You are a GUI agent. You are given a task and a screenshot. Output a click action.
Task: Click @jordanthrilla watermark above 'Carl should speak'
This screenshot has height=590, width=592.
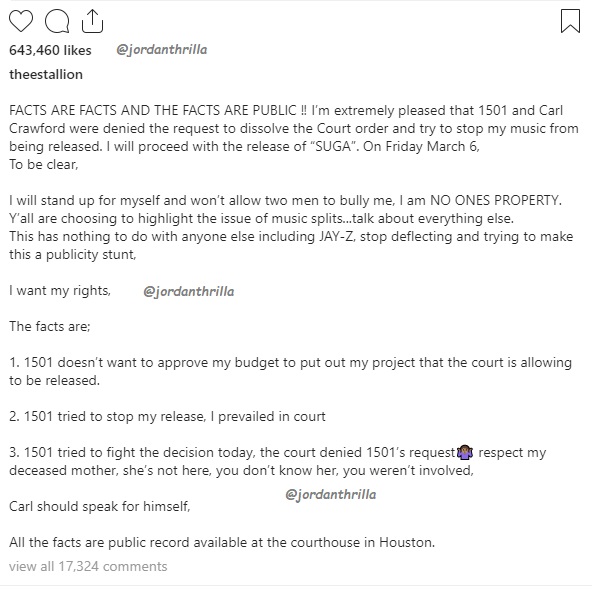click(x=331, y=494)
